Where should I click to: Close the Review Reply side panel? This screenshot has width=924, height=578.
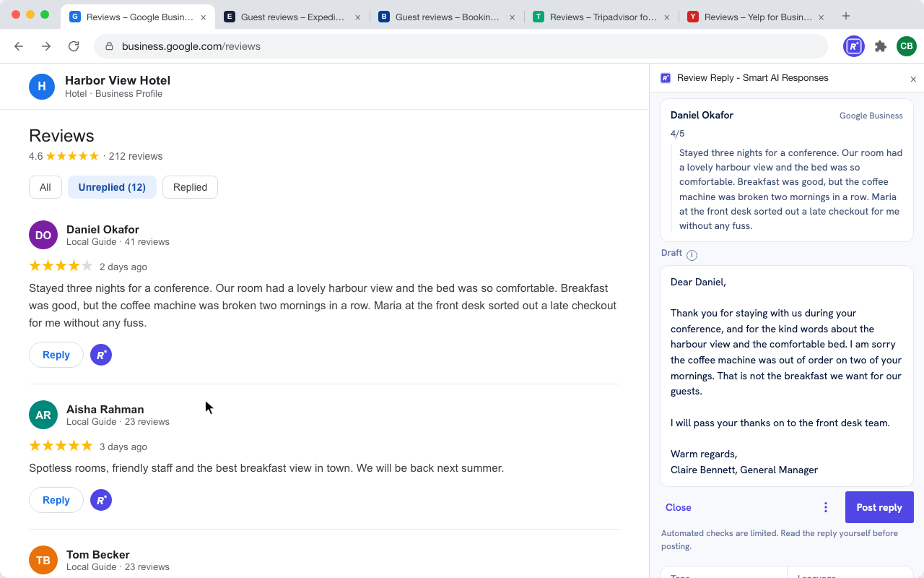[x=913, y=79]
